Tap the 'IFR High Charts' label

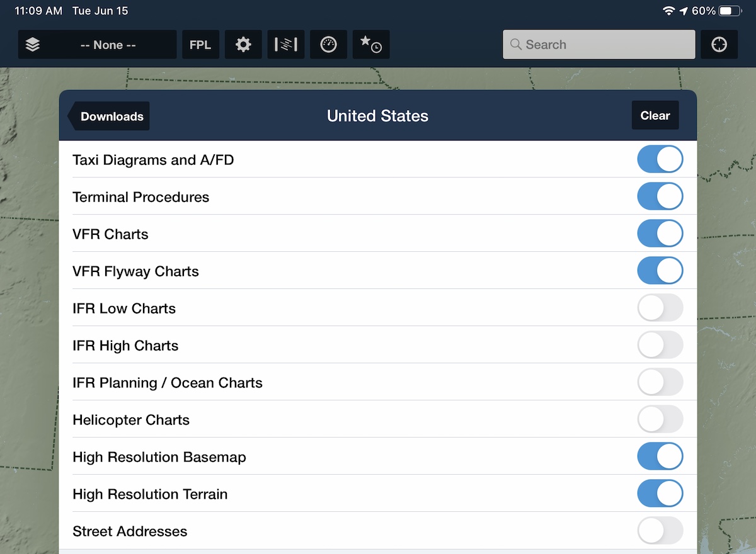[125, 346]
